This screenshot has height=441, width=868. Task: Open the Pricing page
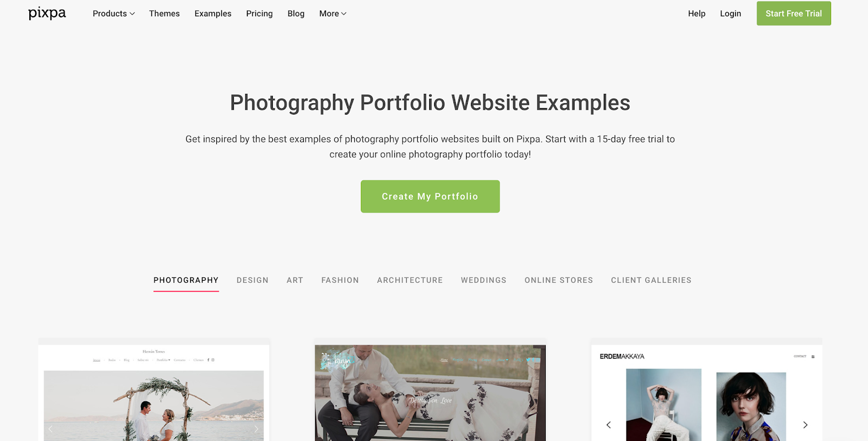pos(259,14)
